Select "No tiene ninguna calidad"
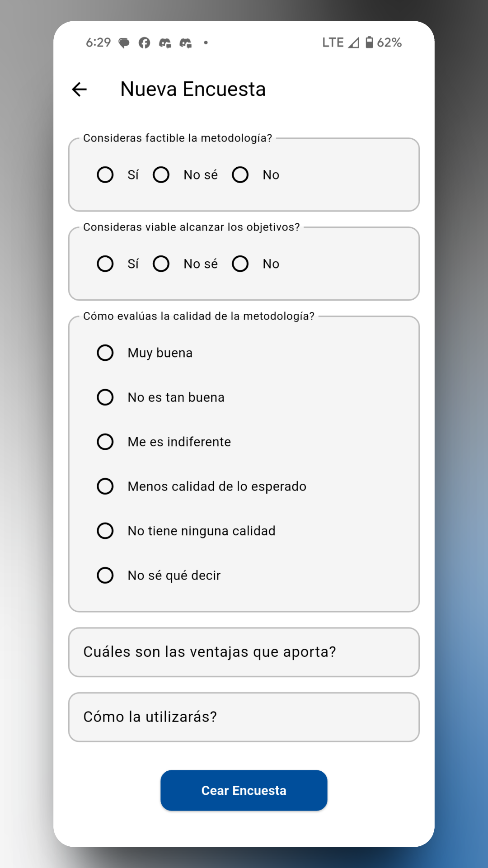Viewport: 488px width, 868px height. pyautogui.click(x=105, y=531)
